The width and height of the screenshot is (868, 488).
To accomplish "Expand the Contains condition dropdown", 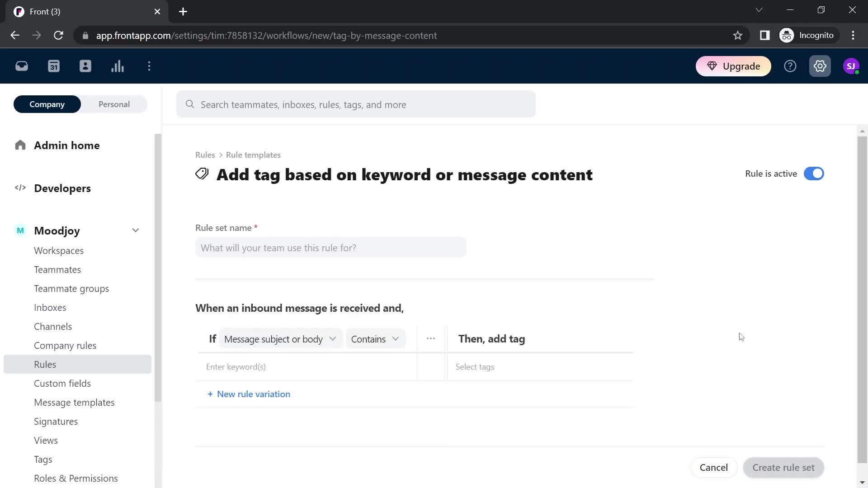I will [x=375, y=338].
